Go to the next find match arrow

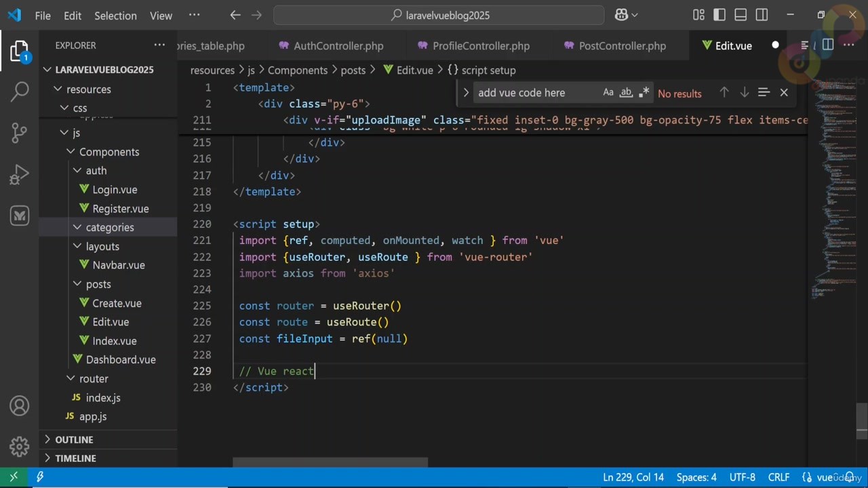[744, 92]
